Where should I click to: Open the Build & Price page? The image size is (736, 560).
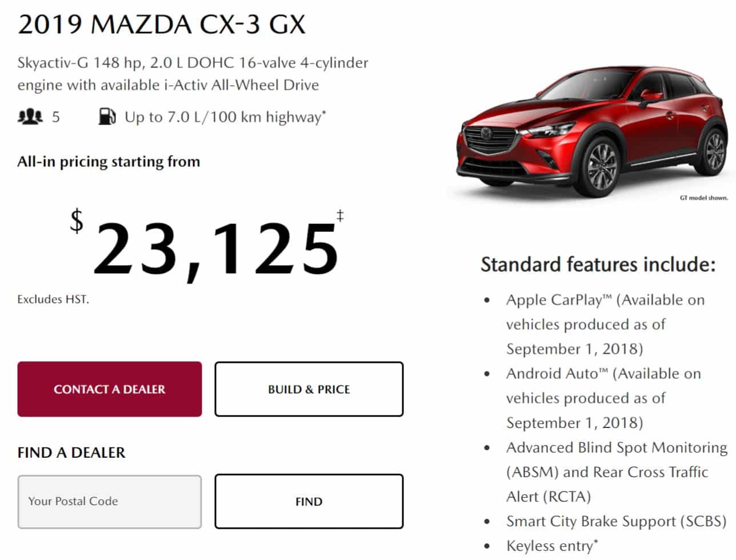click(309, 389)
